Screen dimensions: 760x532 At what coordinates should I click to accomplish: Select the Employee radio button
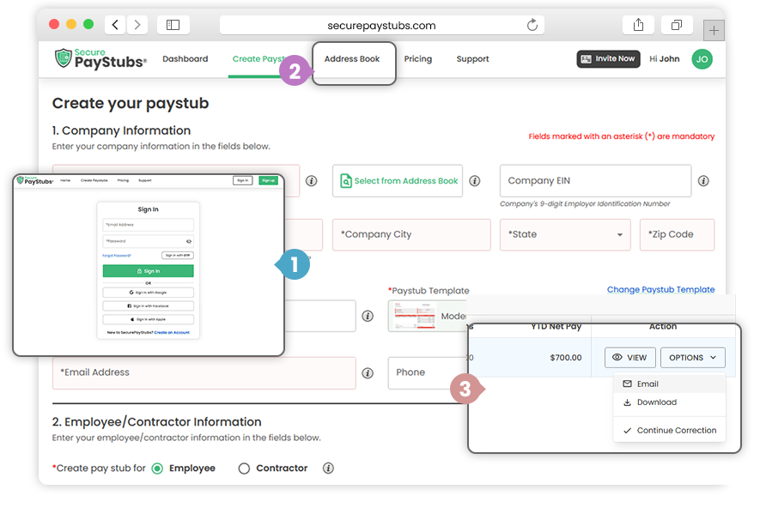click(x=157, y=469)
